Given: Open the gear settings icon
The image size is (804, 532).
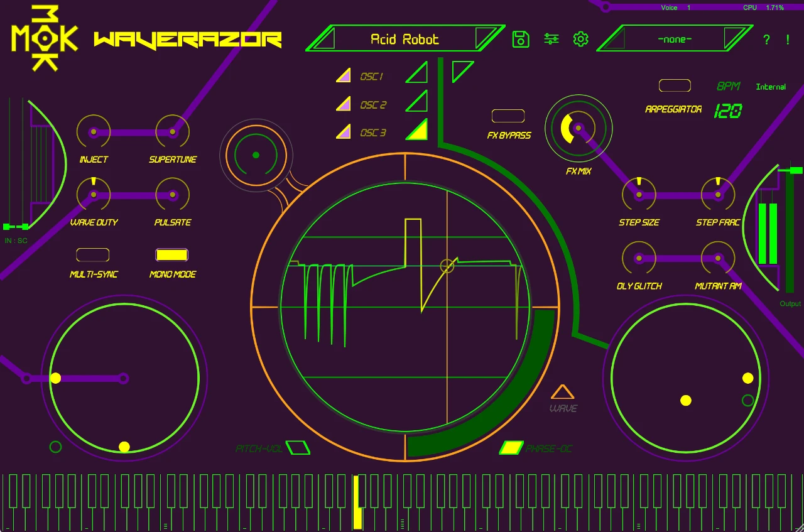Looking at the screenshot, I should coord(581,39).
